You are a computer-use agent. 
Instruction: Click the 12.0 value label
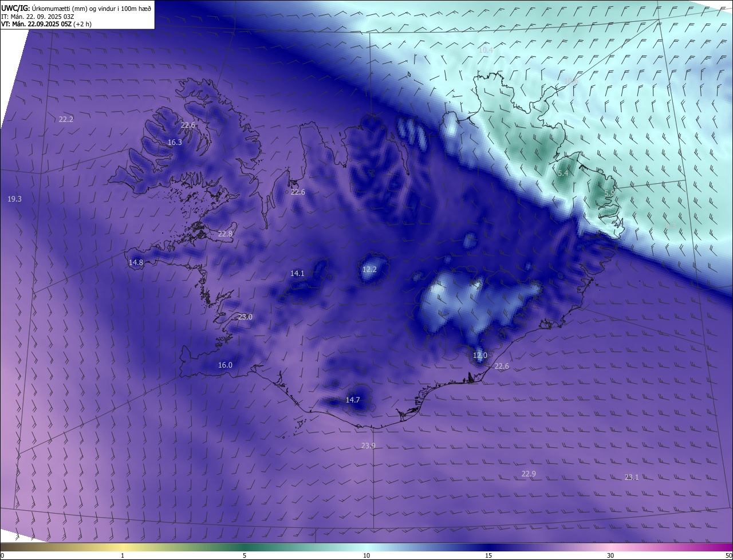click(x=480, y=355)
